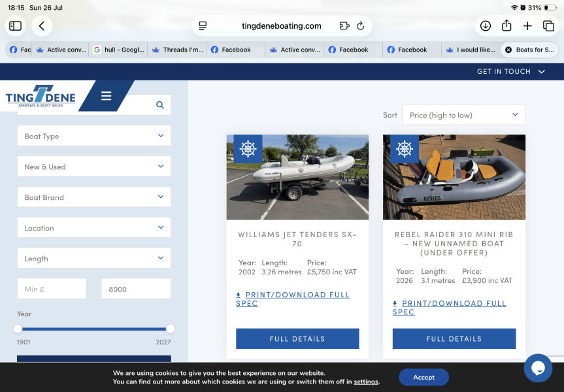Expand the Boat Brand dropdown

(94, 197)
